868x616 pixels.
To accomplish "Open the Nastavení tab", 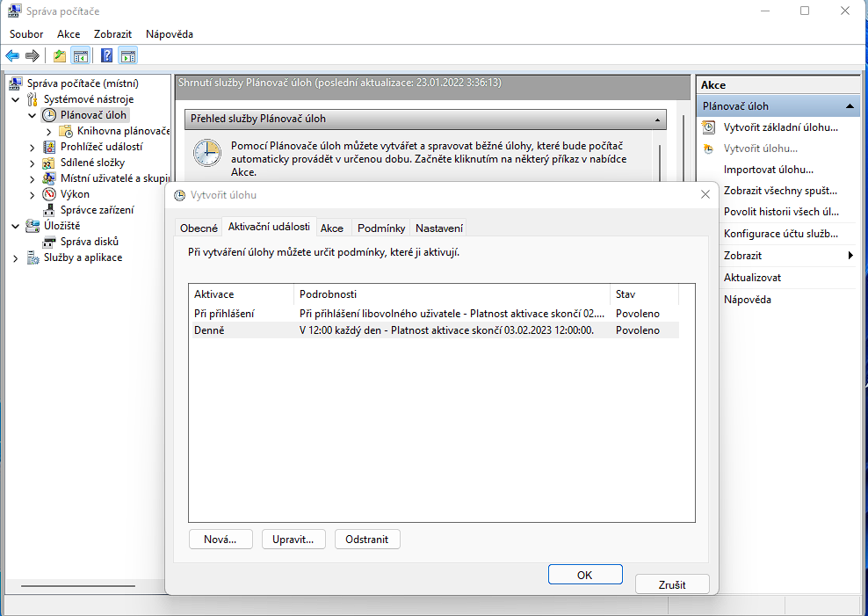I will [438, 228].
